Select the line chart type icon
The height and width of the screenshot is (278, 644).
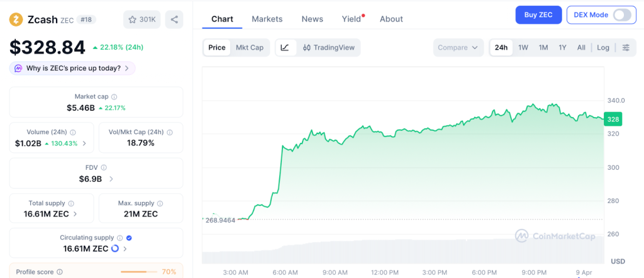coord(285,48)
